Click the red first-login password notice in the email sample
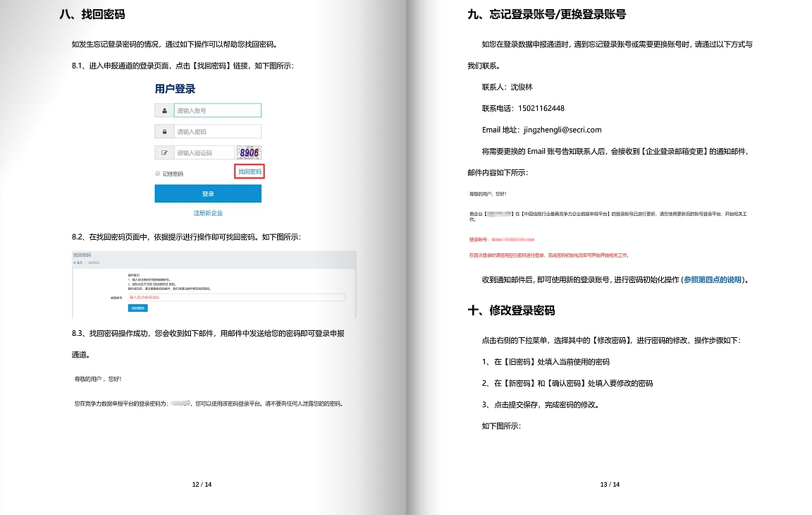 [549, 255]
